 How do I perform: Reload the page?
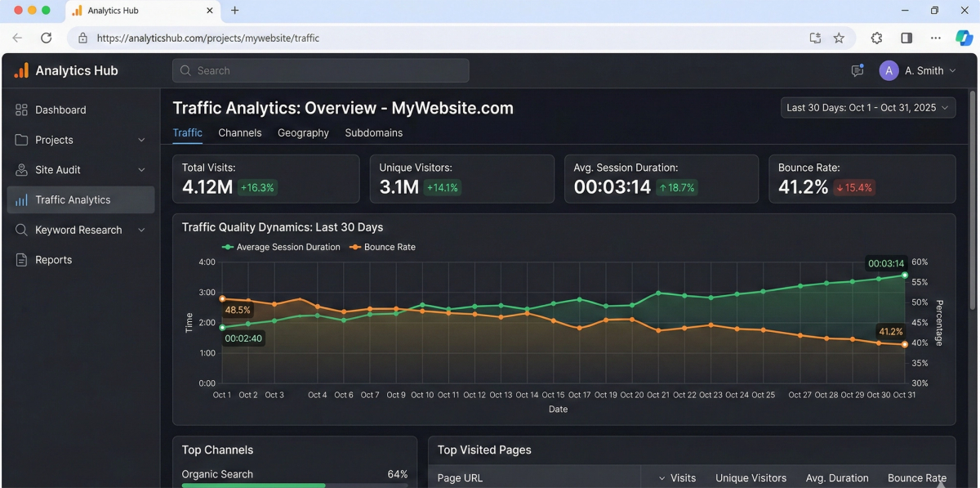tap(47, 38)
